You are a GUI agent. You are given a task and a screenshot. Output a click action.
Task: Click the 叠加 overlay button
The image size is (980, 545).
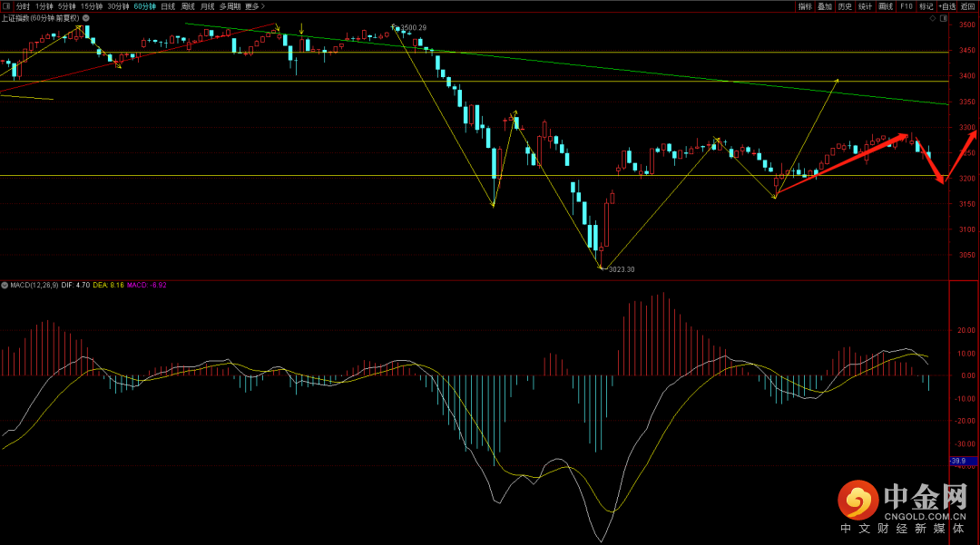click(x=825, y=6)
